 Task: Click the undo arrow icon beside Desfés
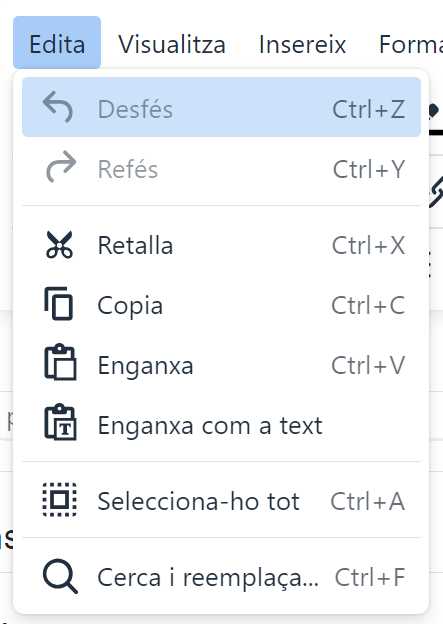tap(58, 107)
